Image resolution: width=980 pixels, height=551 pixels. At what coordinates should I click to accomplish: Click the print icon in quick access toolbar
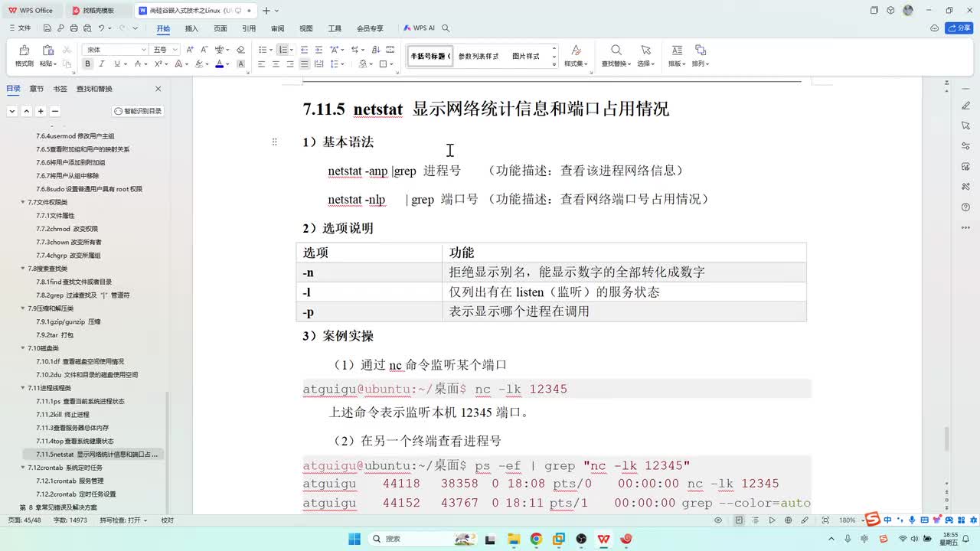pos(73,28)
